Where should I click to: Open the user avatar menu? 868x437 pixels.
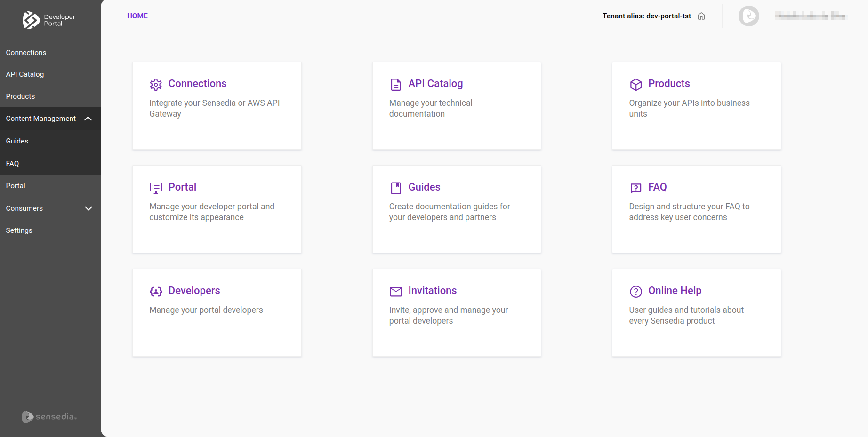pos(748,16)
